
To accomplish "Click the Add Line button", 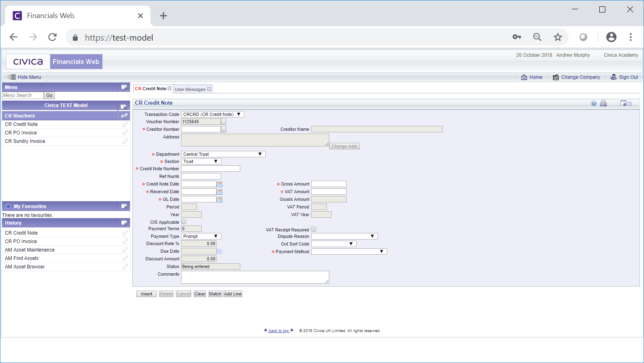I will [x=233, y=294].
